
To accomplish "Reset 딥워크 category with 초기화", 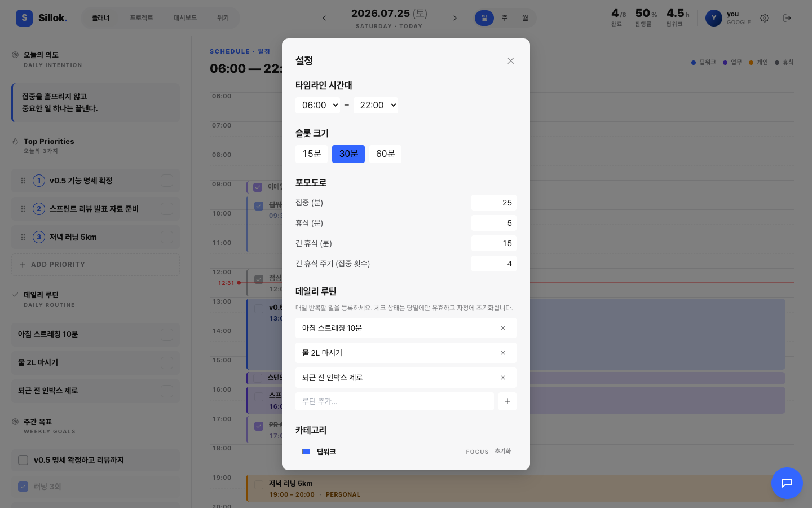I will tap(502, 451).
